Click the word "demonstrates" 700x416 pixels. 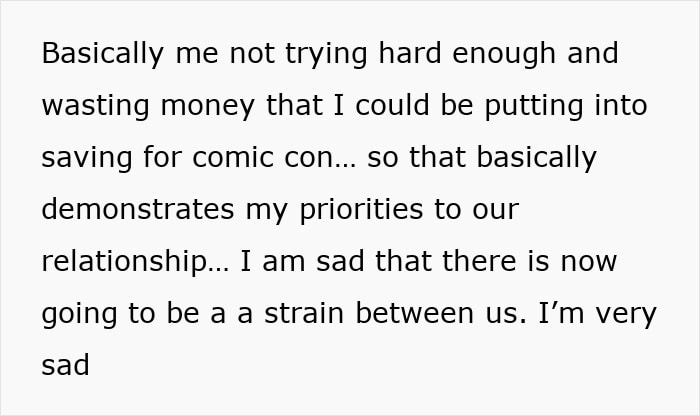pyautogui.click(x=138, y=209)
